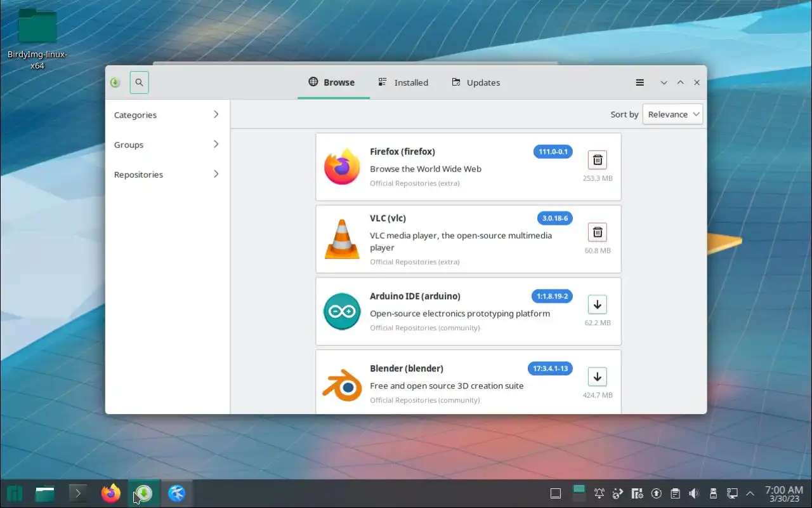Viewport: 812px width, 508px height.
Task: Launch Firefox from the taskbar
Action: point(111,493)
